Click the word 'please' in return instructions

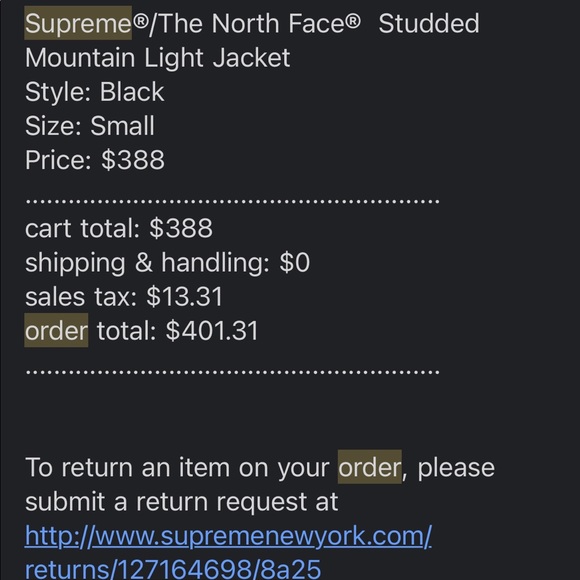click(456, 468)
